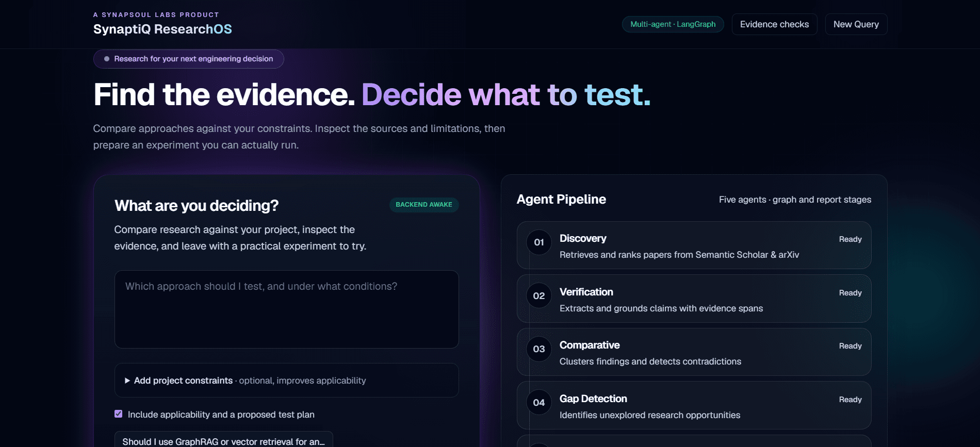Image resolution: width=980 pixels, height=447 pixels.
Task: Click 'Identifies unexplored research opportunities' description
Action: pos(650,415)
